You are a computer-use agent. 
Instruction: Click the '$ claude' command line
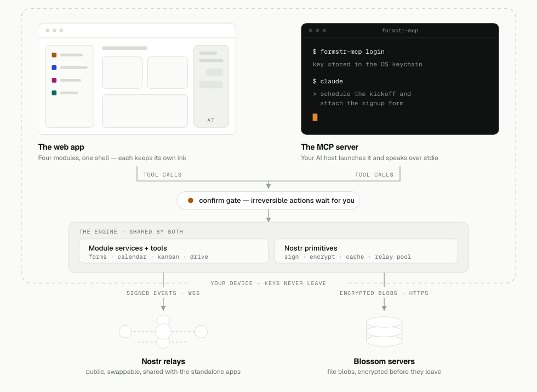click(x=328, y=81)
